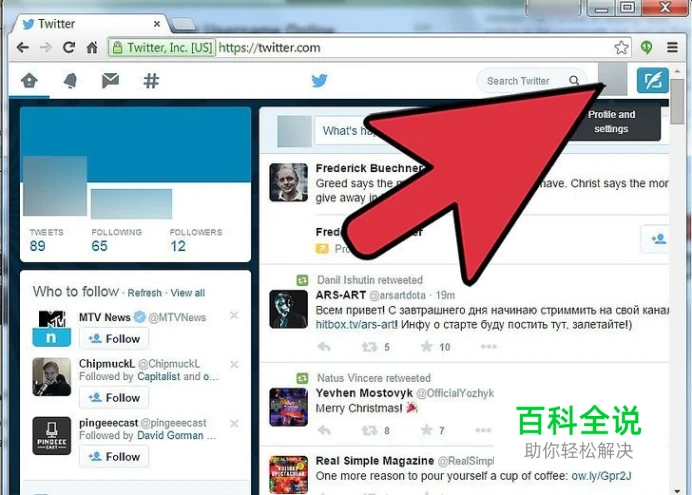Click browser Forward arrow
Image resolution: width=692 pixels, height=495 pixels.
pos(46,47)
